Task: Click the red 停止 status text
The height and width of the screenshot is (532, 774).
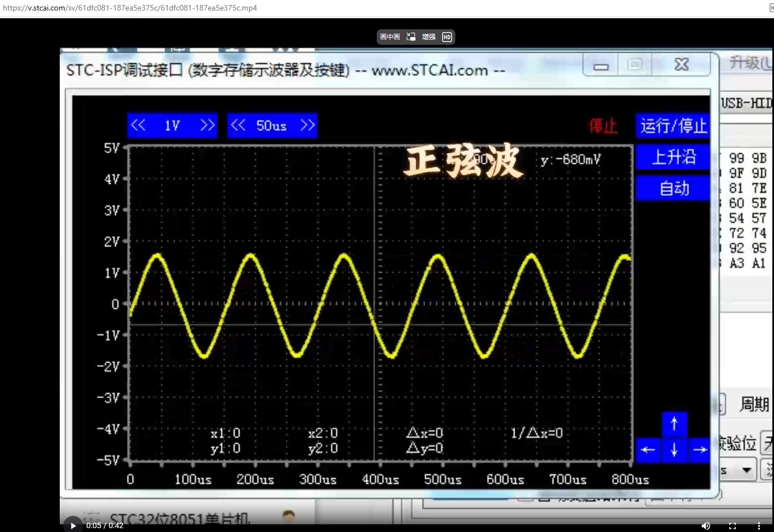Action: pyautogui.click(x=603, y=126)
